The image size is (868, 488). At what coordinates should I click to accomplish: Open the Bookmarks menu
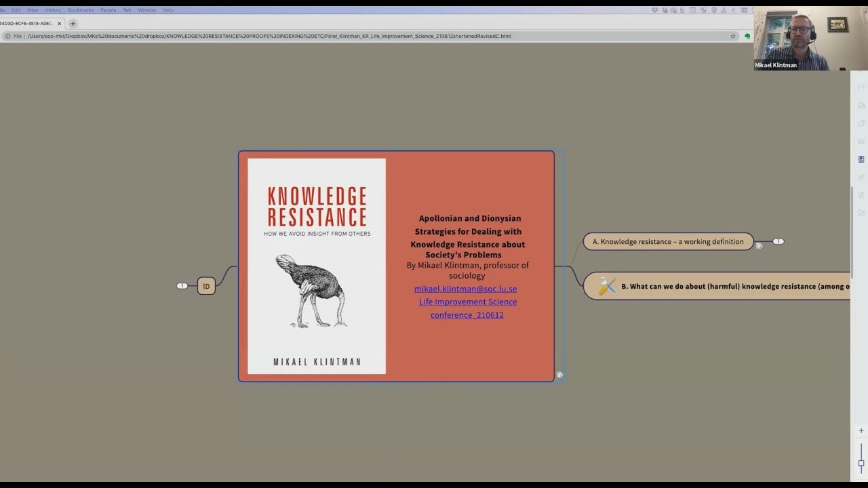pos(81,10)
